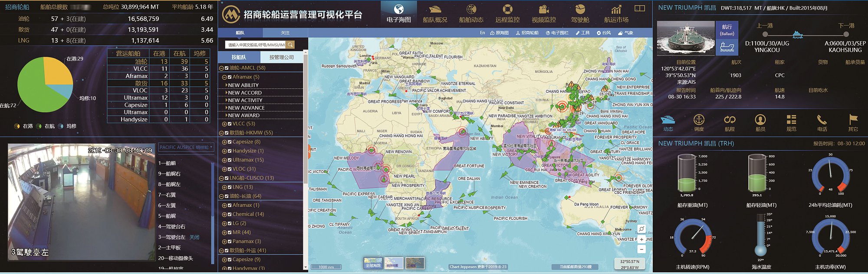The height and width of the screenshot is (274, 868).
Task: Click the search magnifier button
Action: coord(290,45)
